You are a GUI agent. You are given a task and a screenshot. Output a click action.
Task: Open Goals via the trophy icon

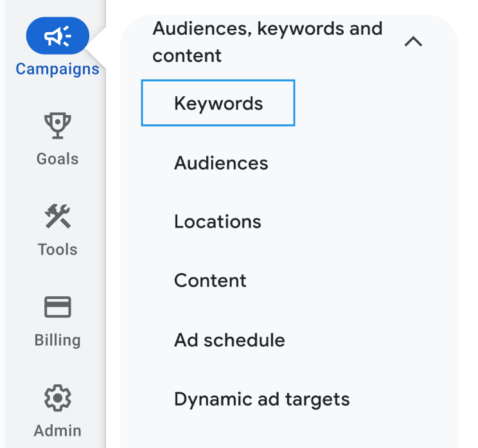click(x=57, y=125)
